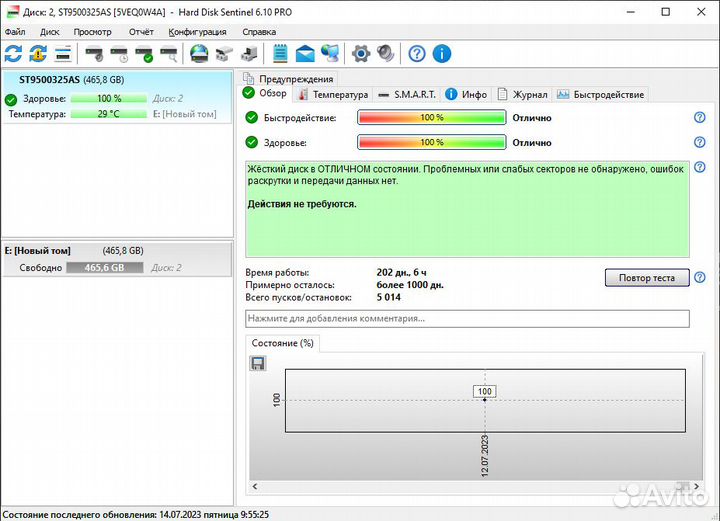Click the более 1000 дн. value

[x=410, y=285]
